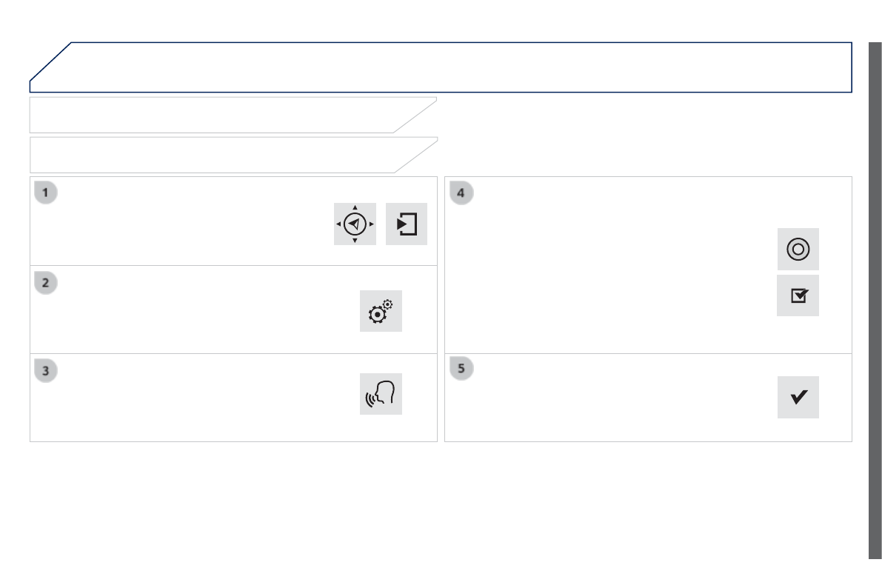The image size is (882, 588).
Task: Click the step 4 number badge
Action: pyautogui.click(x=461, y=193)
